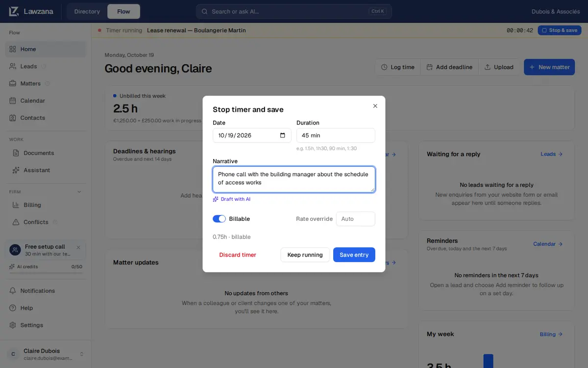This screenshot has width=588, height=368.
Task: Click the Date input field
Action: point(252,135)
